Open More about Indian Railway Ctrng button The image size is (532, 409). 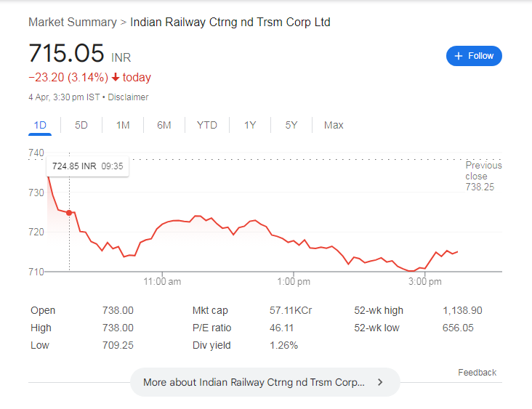tap(265, 382)
